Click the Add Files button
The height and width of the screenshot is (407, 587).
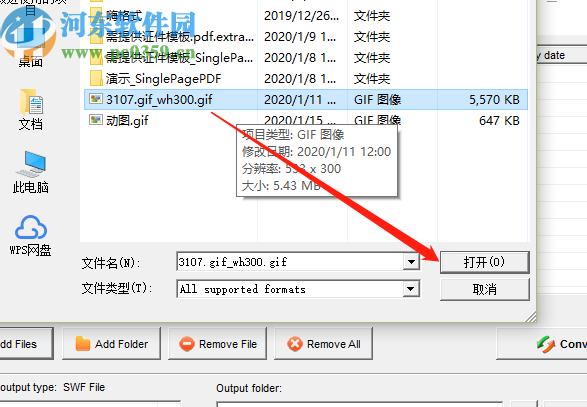tap(26, 344)
